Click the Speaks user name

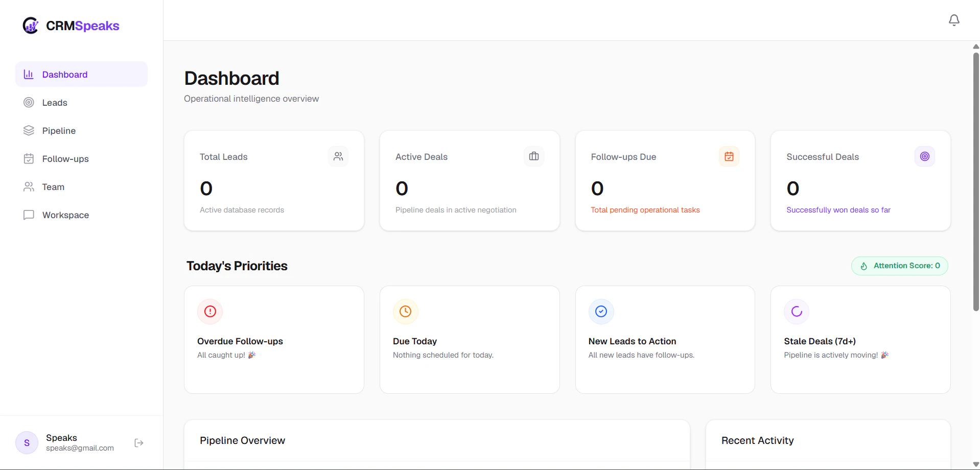(61, 438)
